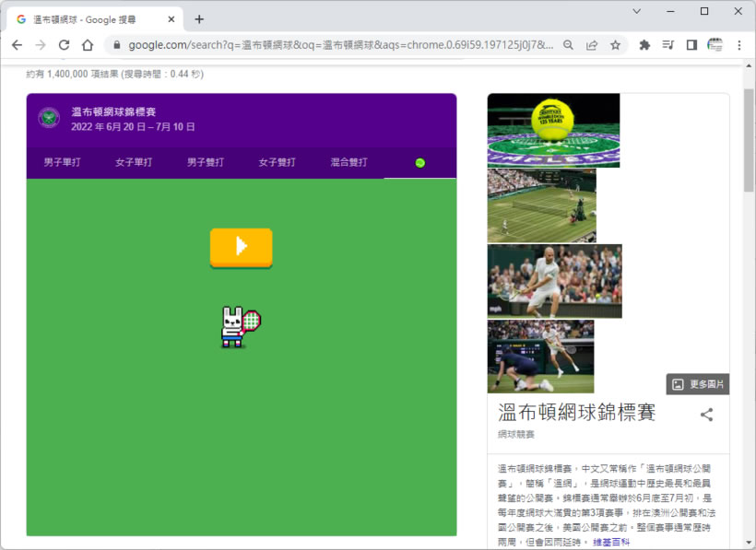Image resolution: width=756 pixels, height=550 pixels.
Task: Open the ball kid and player thumbnail
Action: [x=541, y=357]
